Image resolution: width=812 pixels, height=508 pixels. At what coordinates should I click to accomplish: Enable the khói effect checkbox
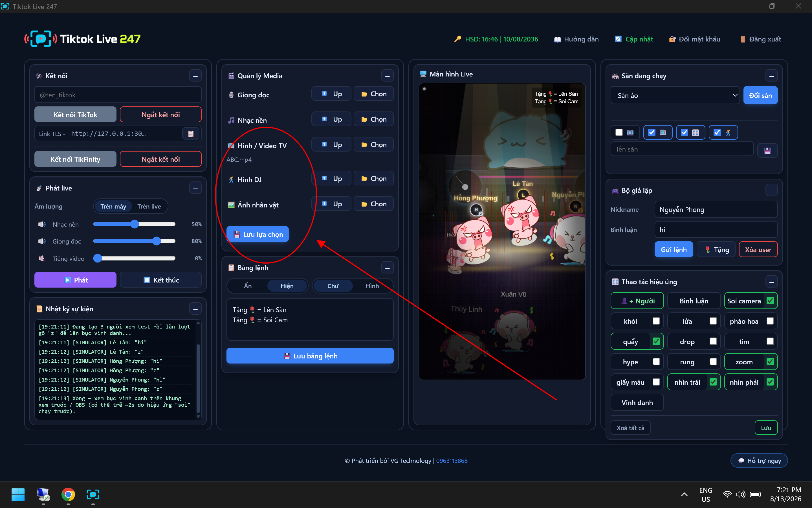coord(656,321)
